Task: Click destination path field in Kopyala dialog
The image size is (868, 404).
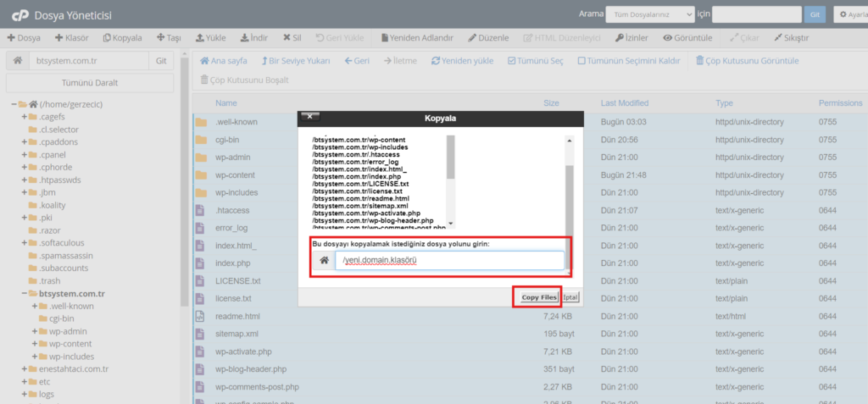Action: click(x=449, y=261)
